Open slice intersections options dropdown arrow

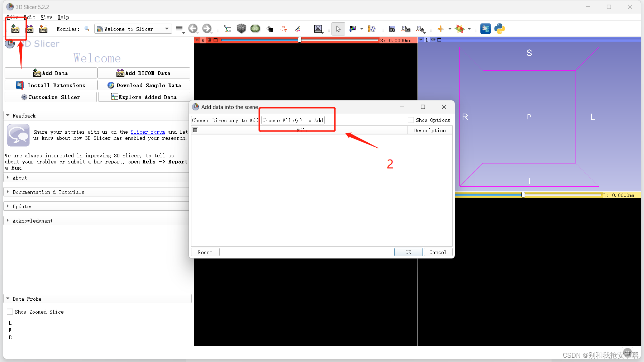pyautogui.click(x=469, y=29)
